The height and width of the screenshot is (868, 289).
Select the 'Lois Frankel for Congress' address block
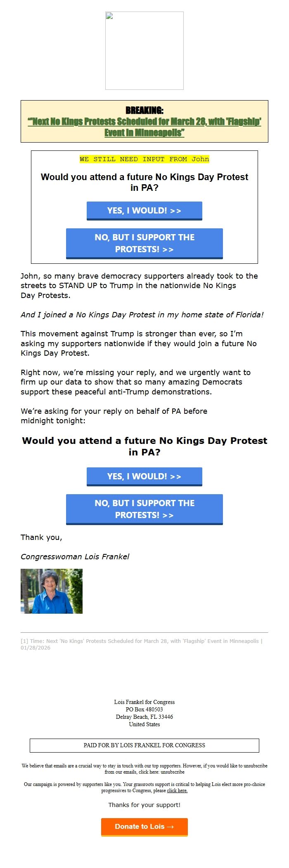pyautogui.click(x=144, y=713)
